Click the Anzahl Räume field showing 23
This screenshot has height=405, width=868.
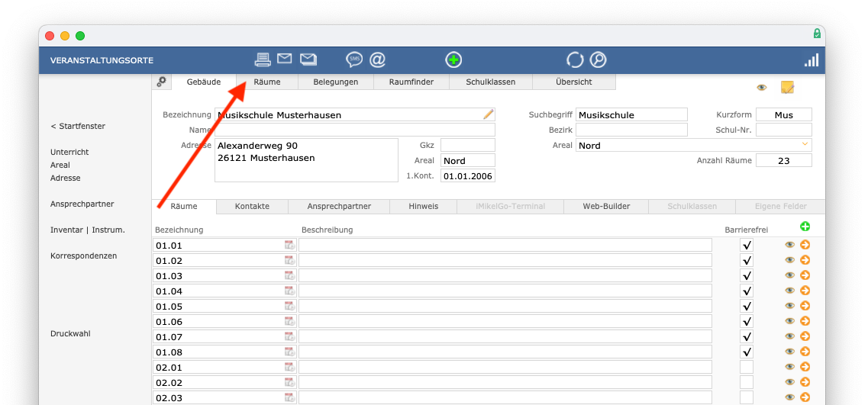(784, 160)
